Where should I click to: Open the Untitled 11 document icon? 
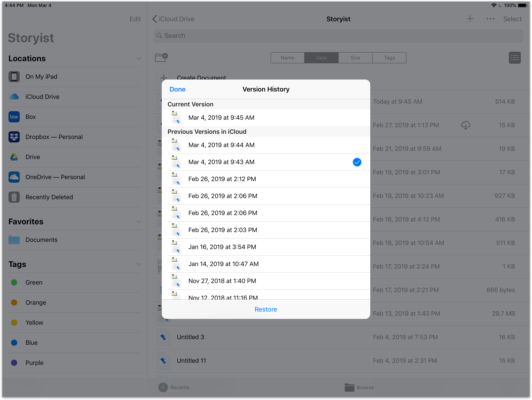coord(163,361)
